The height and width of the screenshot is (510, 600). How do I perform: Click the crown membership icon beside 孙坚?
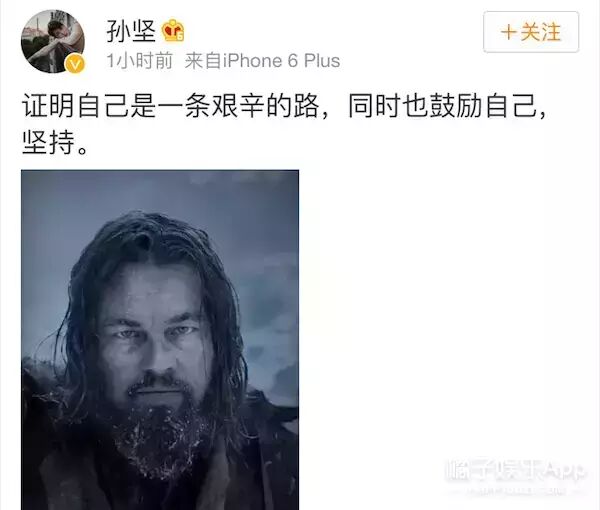pyautogui.click(x=173, y=30)
